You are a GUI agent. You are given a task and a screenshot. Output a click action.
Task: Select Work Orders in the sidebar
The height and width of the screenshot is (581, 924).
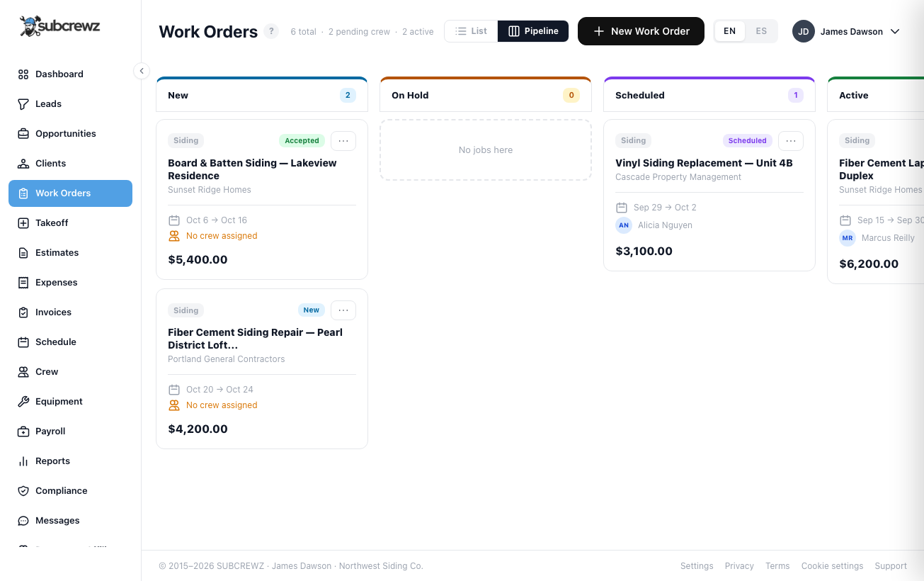[x=70, y=193]
